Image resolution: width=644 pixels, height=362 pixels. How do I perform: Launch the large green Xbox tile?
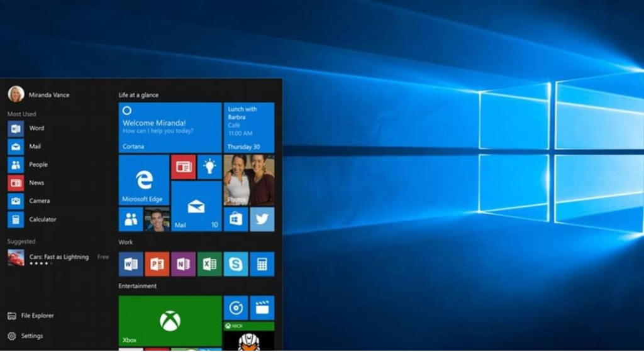tap(170, 321)
